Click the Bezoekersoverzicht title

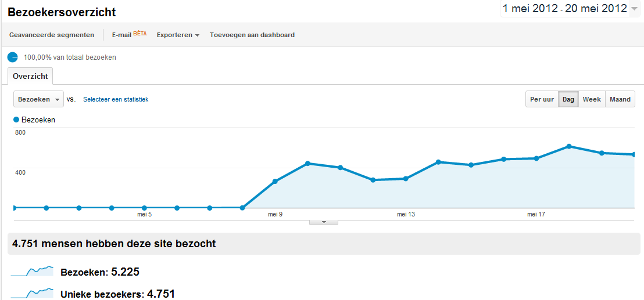point(62,12)
